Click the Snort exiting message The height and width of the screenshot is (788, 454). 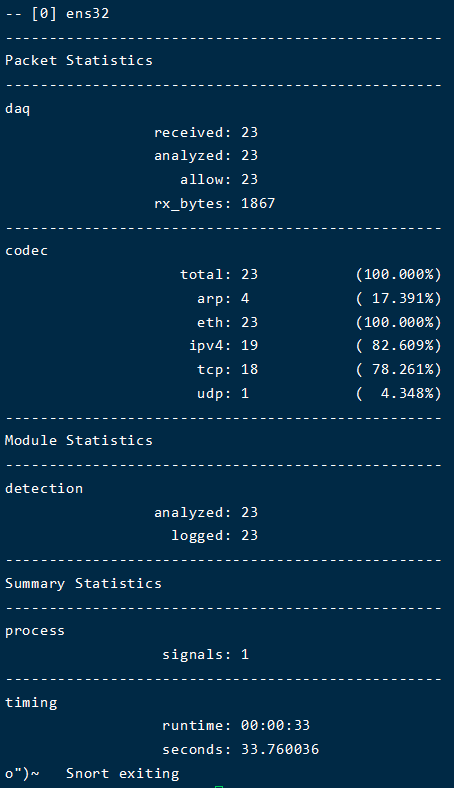click(x=123, y=773)
